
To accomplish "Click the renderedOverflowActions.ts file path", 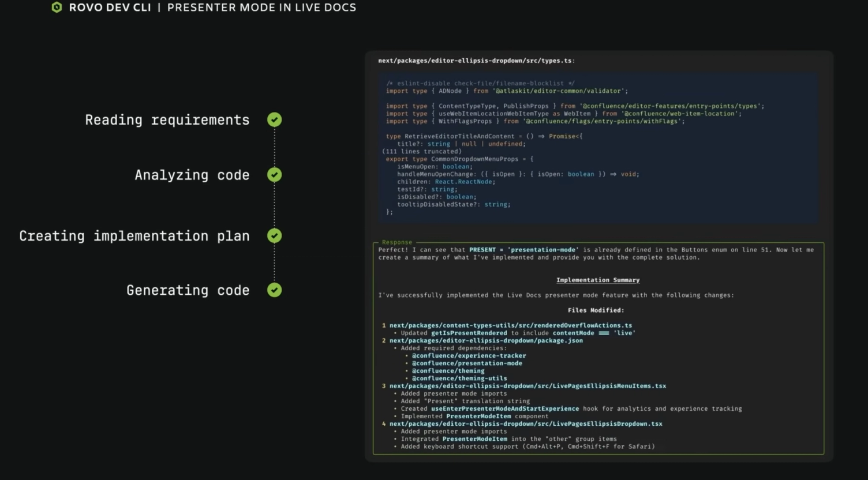I will pyautogui.click(x=511, y=325).
